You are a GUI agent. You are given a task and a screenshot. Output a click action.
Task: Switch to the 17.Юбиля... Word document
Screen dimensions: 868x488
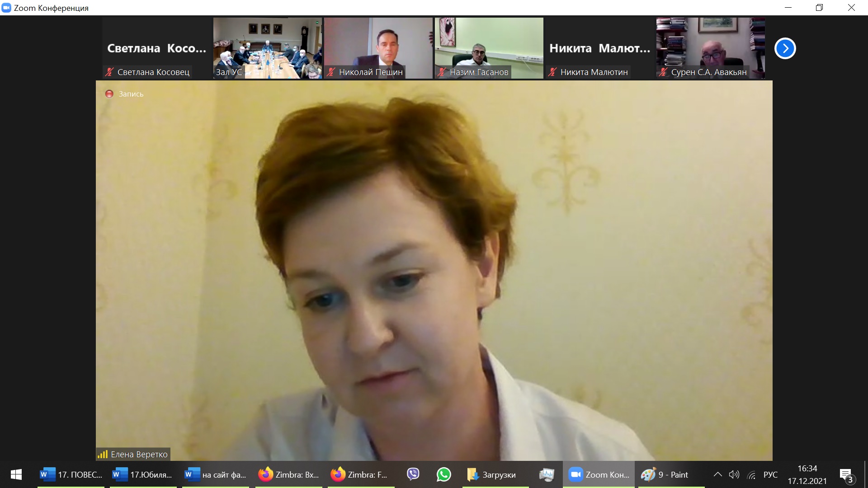point(143,474)
